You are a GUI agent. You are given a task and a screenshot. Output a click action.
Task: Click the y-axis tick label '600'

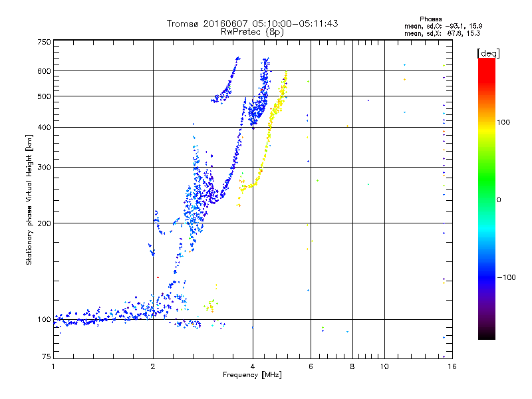point(44,71)
